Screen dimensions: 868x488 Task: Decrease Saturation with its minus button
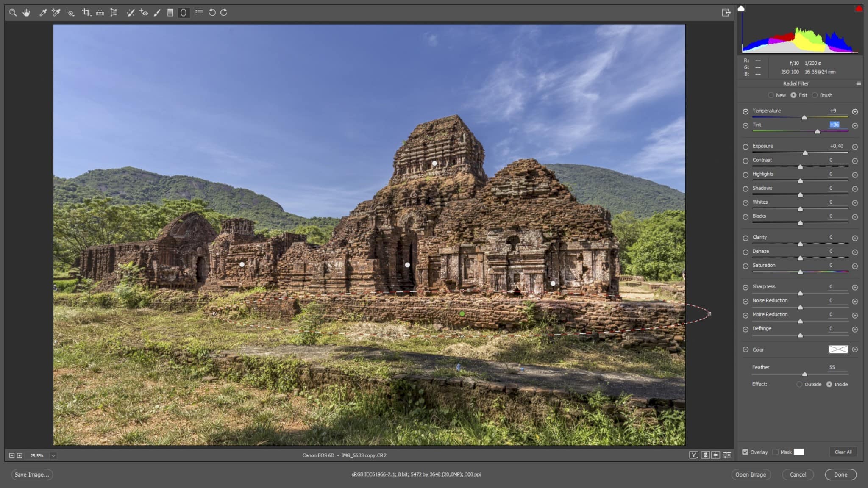[x=746, y=266]
